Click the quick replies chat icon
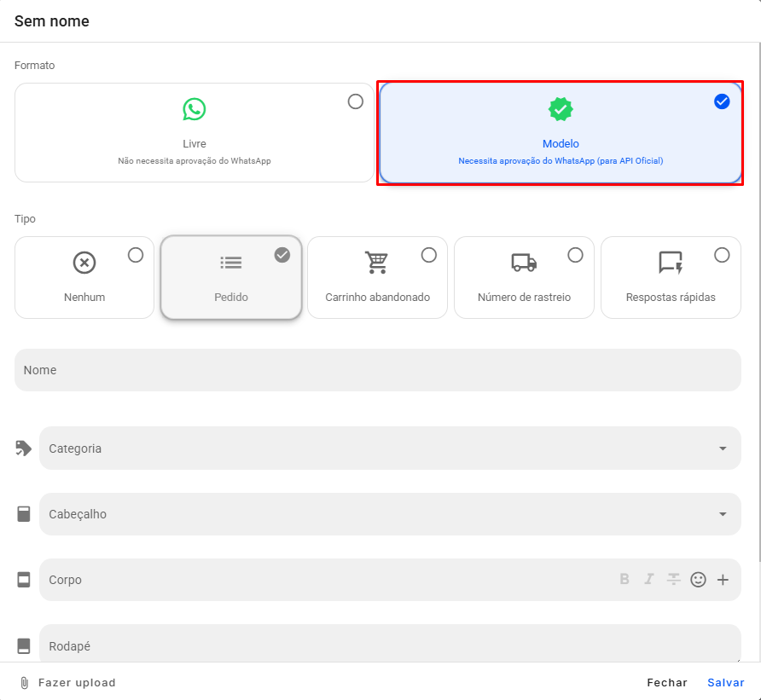 671,263
